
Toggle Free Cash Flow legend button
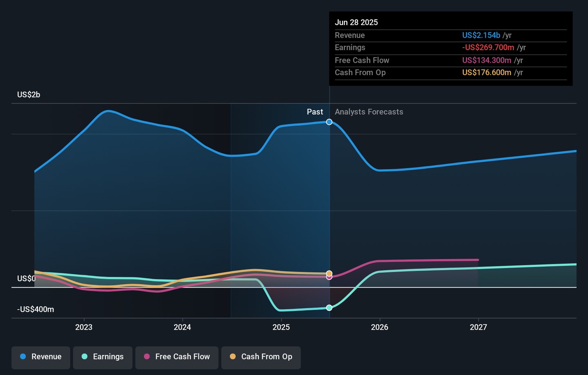pyautogui.click(x=177, y=357)
